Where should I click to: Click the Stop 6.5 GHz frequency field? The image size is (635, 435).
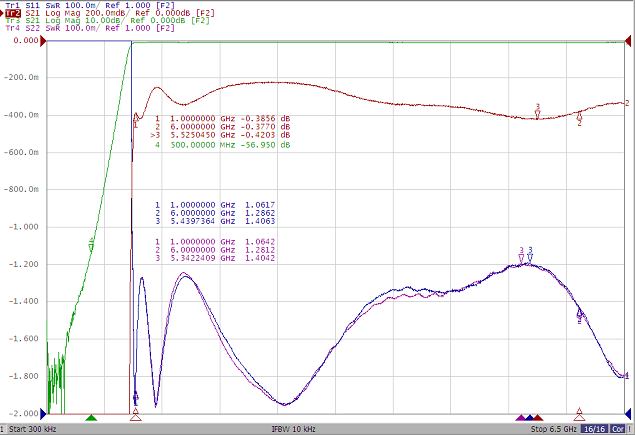click(553, 429)
